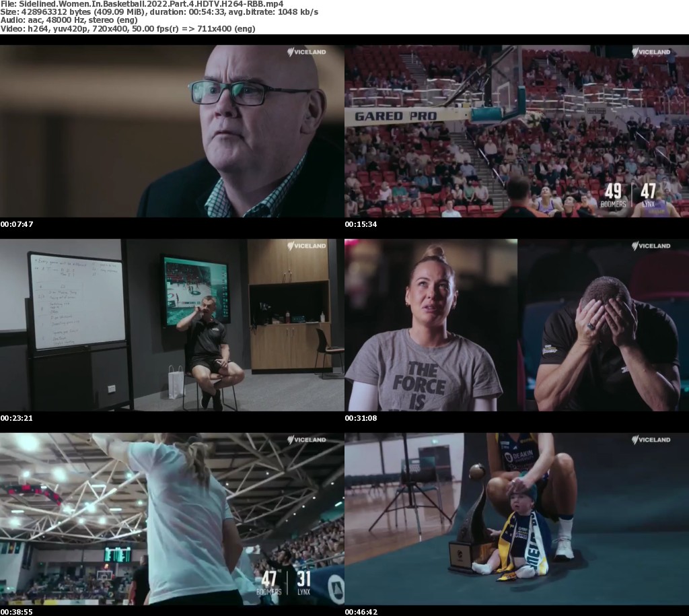This screenshot has height=616, width=689.
Task: Click the VICELAND logo on the trophy frame
Action: [651, 440]
